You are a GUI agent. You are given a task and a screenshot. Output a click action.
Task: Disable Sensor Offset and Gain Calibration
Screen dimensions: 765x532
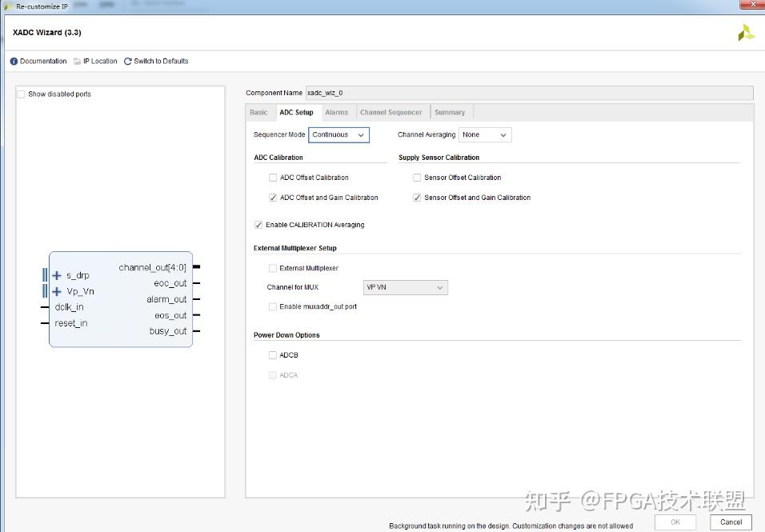pos(416,197)
